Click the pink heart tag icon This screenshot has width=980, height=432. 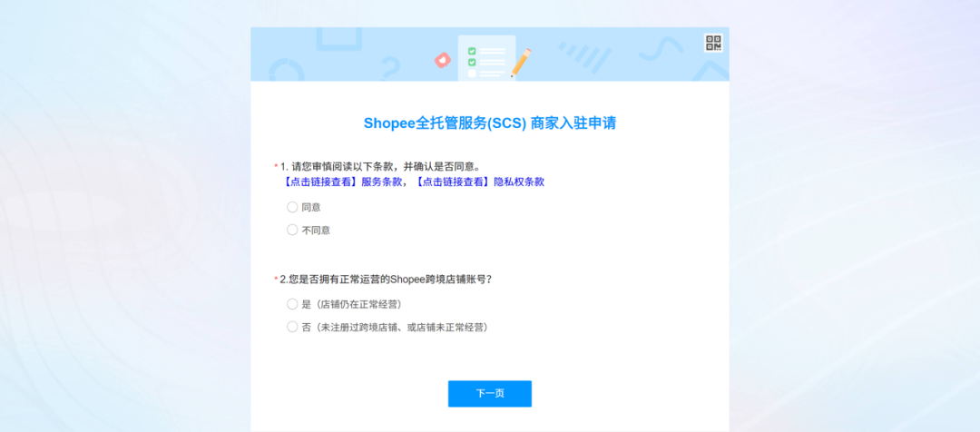(x=442, y=60)
